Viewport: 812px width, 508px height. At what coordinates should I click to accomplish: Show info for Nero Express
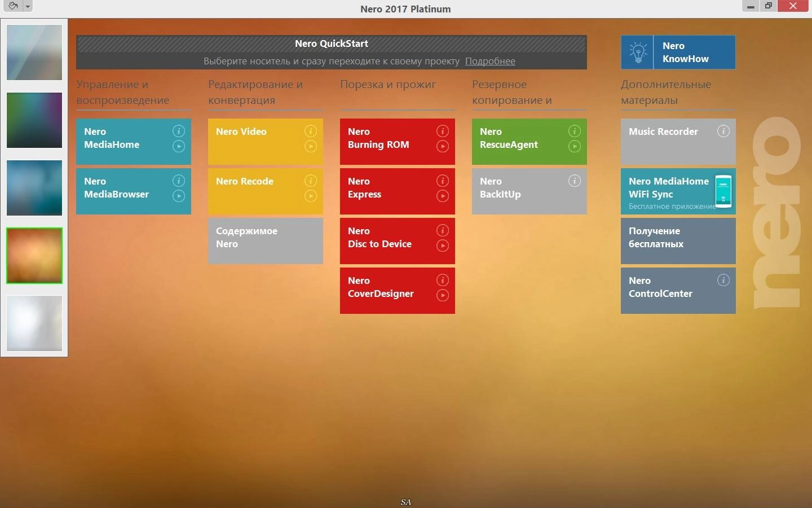[x=443, y=181]
